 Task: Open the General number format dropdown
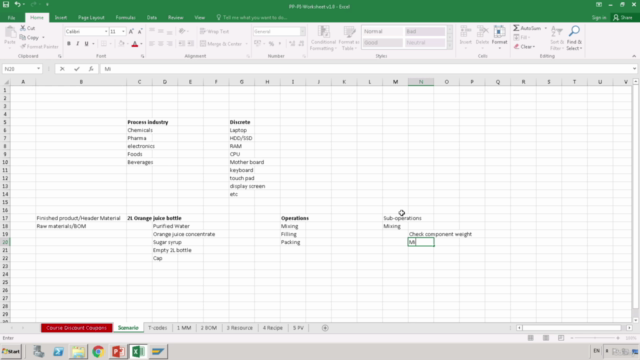click(x=302, y=31)
